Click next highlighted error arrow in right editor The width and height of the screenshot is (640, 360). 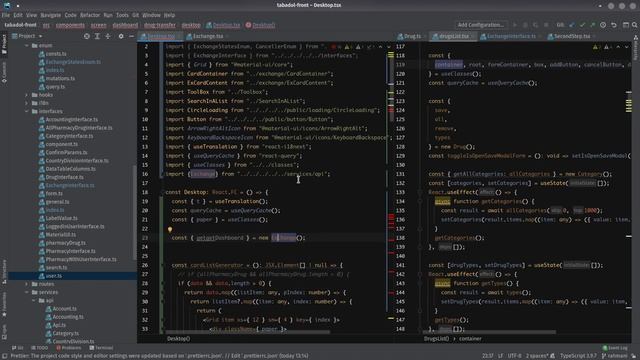[x=626, y=47]
